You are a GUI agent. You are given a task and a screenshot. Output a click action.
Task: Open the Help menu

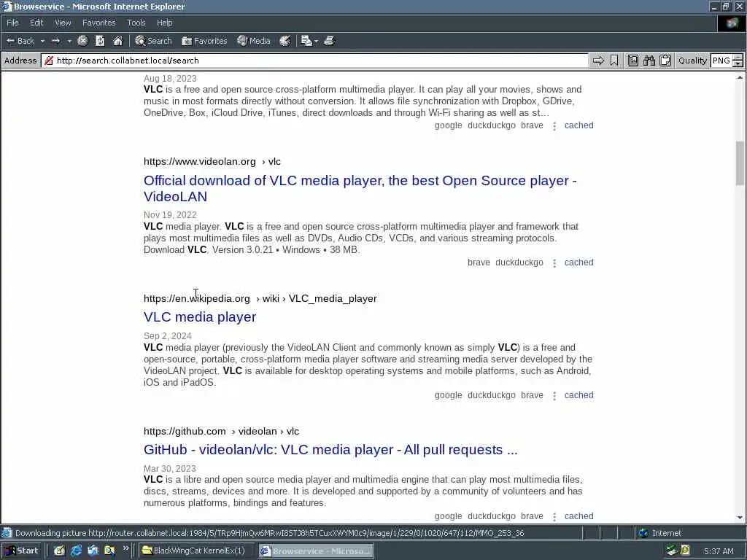tap(164, 23)
